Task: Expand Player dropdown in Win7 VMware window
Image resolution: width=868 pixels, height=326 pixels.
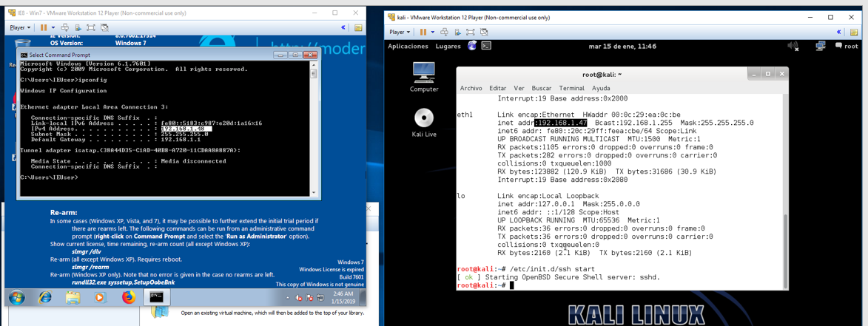Action: (19, 28)
